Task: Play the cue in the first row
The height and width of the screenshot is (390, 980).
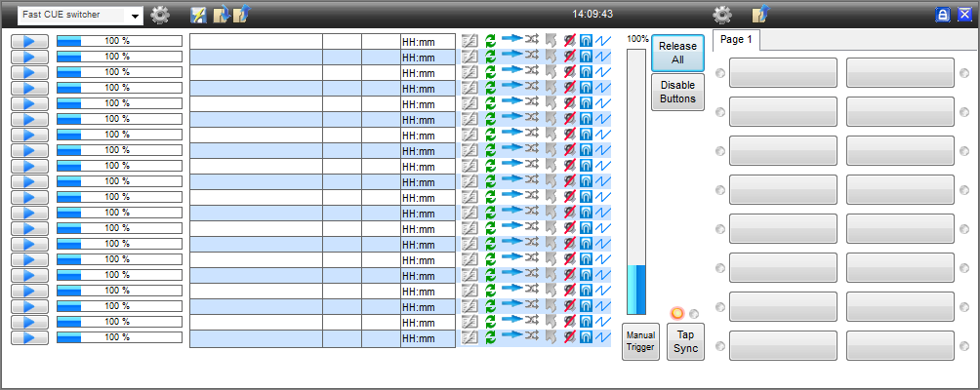Action: tap(29, 41)
